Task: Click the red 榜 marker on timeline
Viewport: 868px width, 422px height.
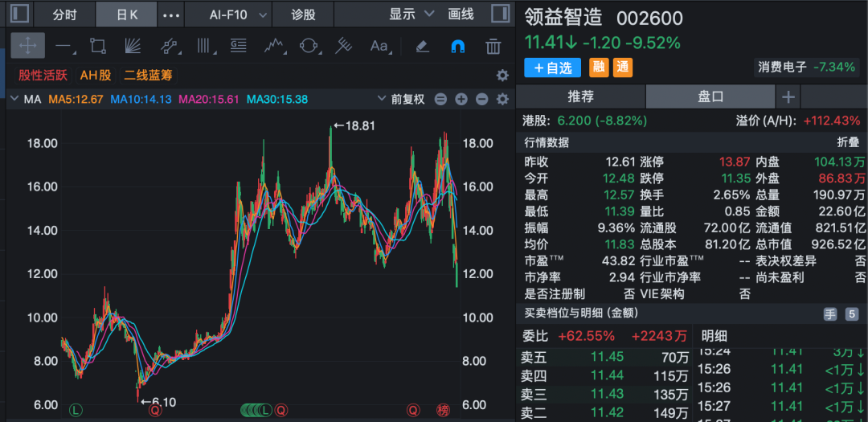Action: [443, 411]
